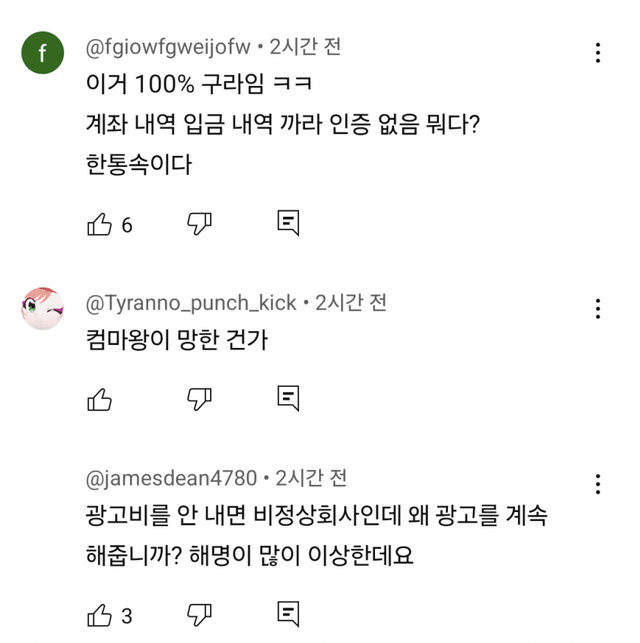Click the comment text '컴마왕이 망한 건가'
The width and height of the screenshot is (640, 643).
(178, 340)
